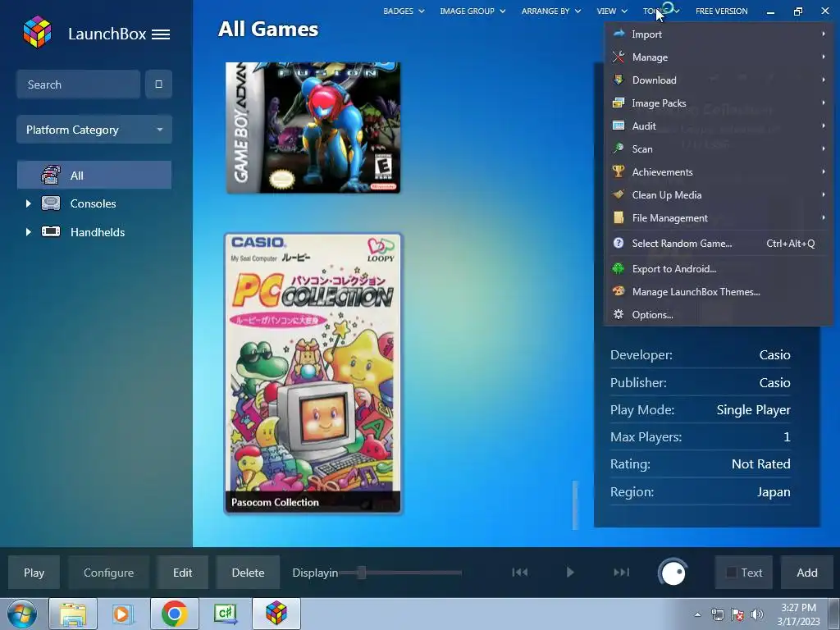Select the Metroid Fusion box art
Viewport: 840px width, 630px height.
pyautogui.click(x=313, y=127)
